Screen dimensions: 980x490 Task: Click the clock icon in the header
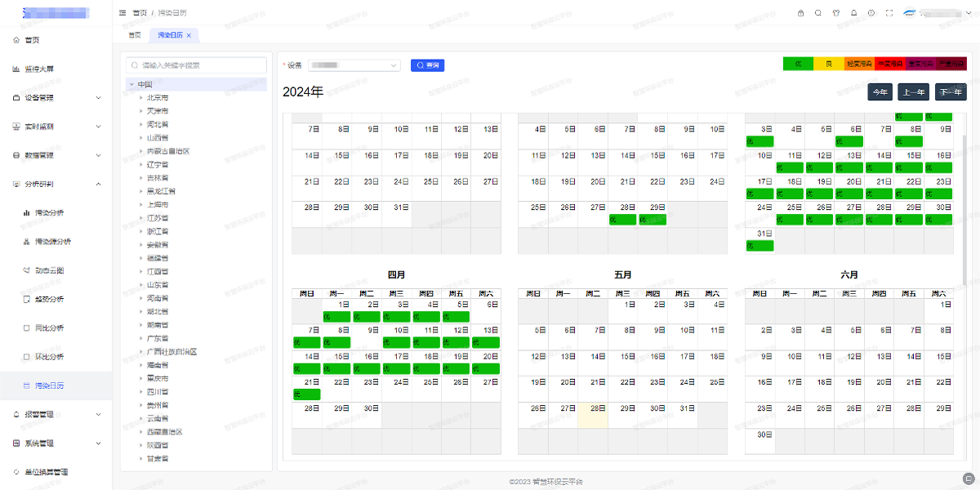(871, 13)
